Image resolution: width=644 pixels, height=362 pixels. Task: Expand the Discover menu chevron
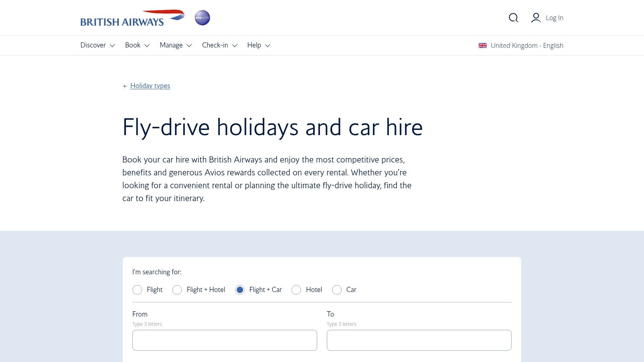pyautogui.click(x=112, y=45)
